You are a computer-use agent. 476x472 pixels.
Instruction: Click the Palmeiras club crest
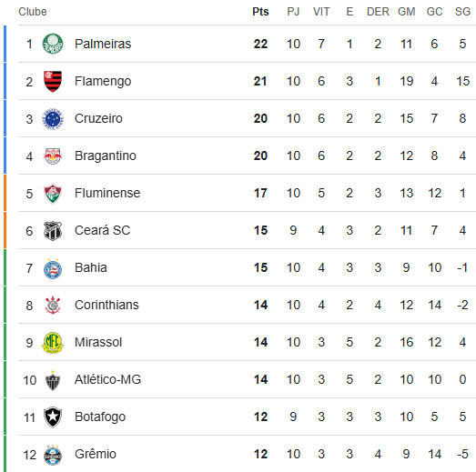click(x=53, y=44)
